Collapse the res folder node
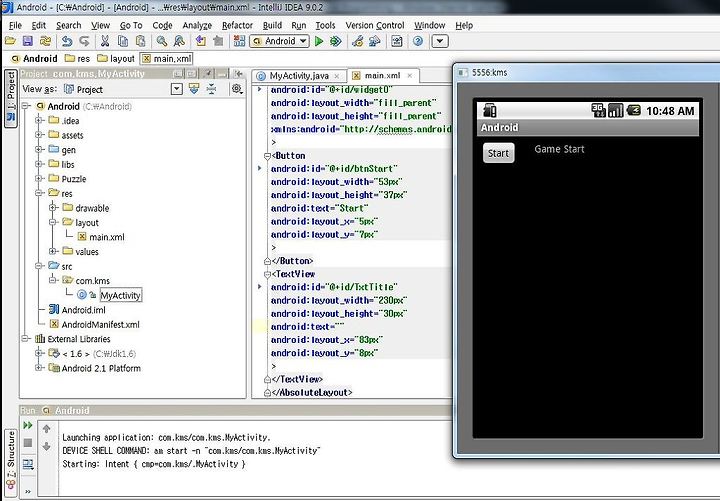Viewport: 720px width, 501px height. 39,193
